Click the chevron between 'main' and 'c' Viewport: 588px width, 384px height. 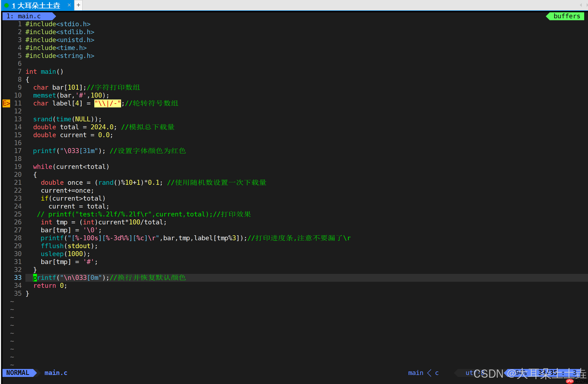(x=429, y=373)
